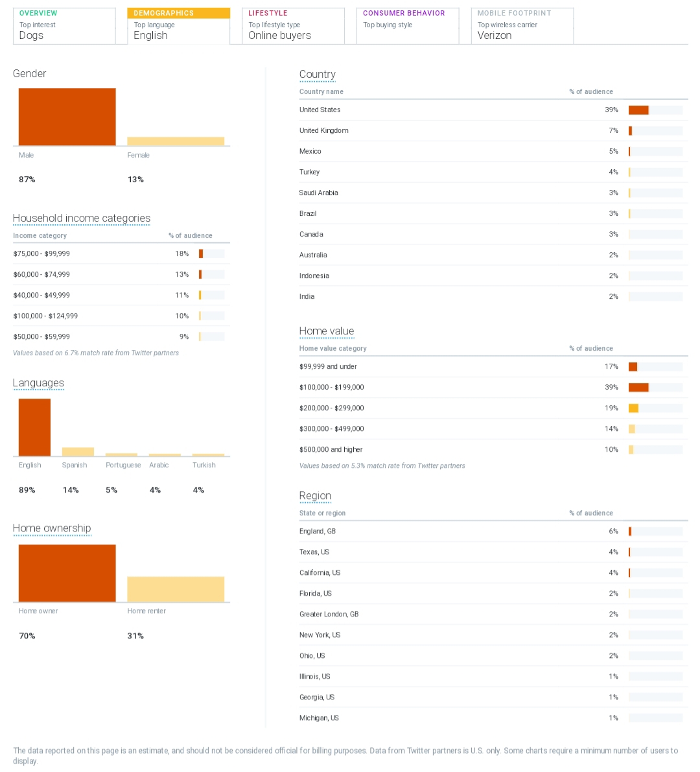Click the $60,000 - $74,999 income row

click(x=122, y=274)
